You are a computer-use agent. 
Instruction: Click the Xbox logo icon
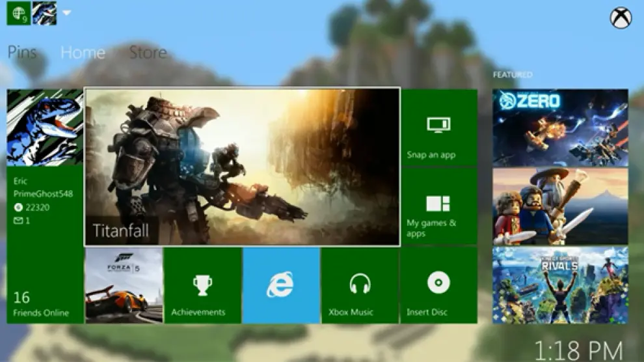[621, 18]
